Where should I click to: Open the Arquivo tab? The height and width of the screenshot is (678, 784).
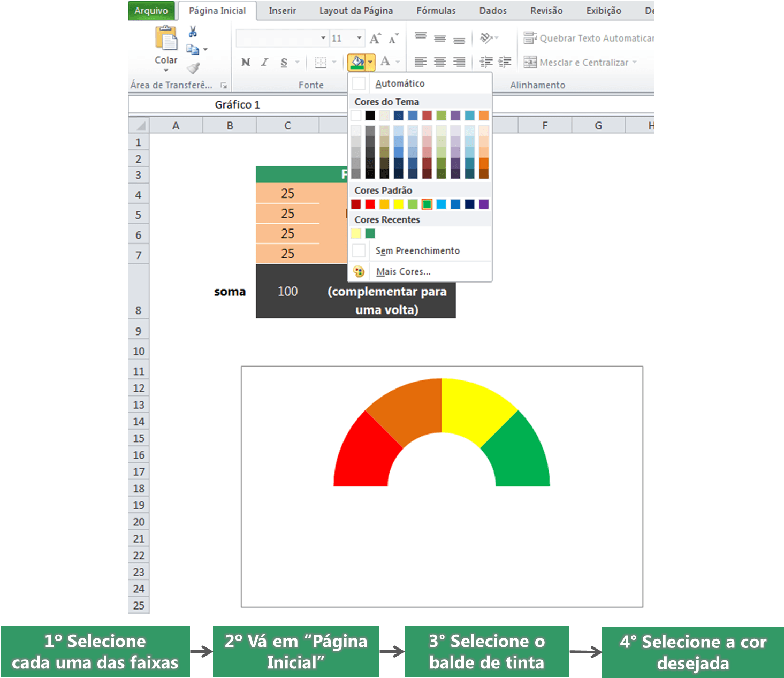click(151, 11)
